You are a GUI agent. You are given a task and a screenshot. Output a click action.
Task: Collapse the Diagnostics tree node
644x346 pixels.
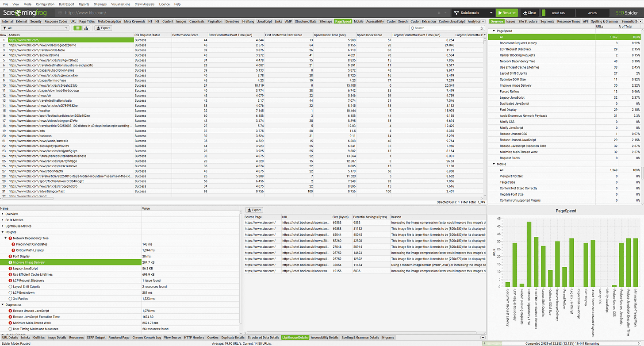[3, 305]
